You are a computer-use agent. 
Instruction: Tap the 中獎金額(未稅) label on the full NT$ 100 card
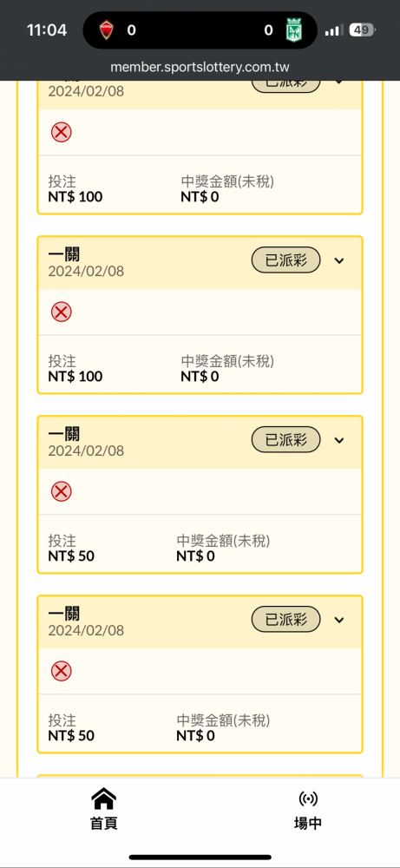click(x=227, y=361)
